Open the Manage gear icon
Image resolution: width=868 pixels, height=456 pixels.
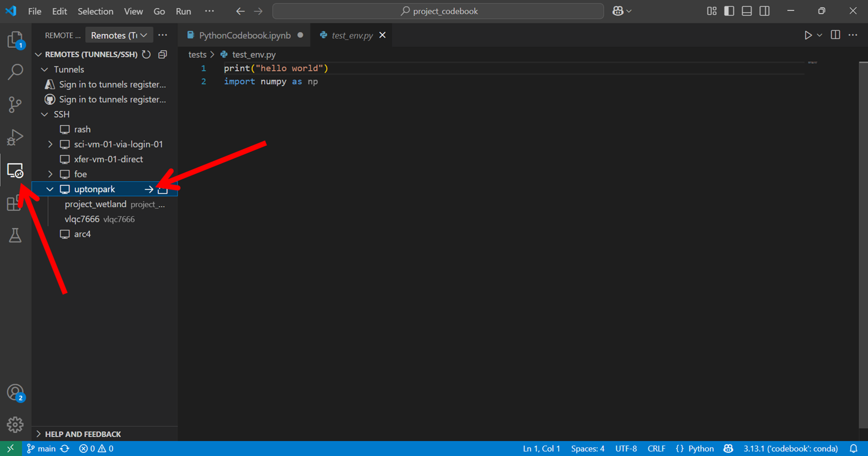(x=15, y=425)
